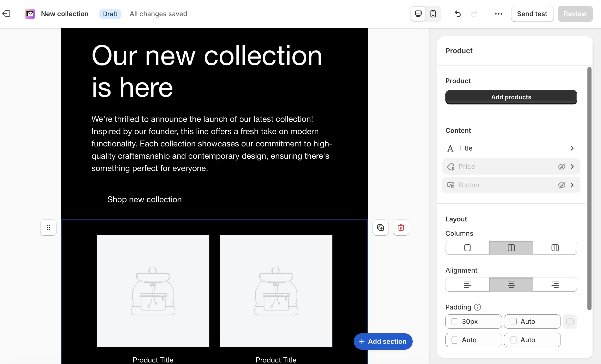Switch to mobile preview
601x364 pixels.
(433, 14)
